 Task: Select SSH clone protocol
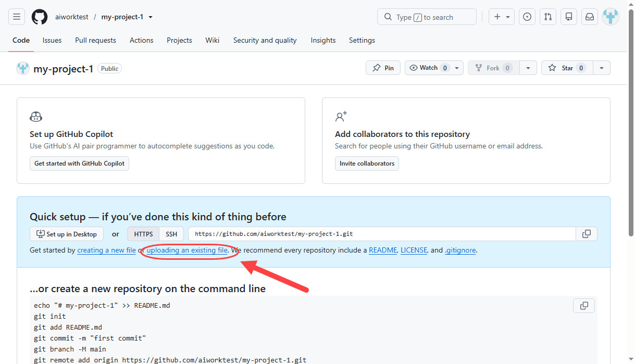click(171, 234)
